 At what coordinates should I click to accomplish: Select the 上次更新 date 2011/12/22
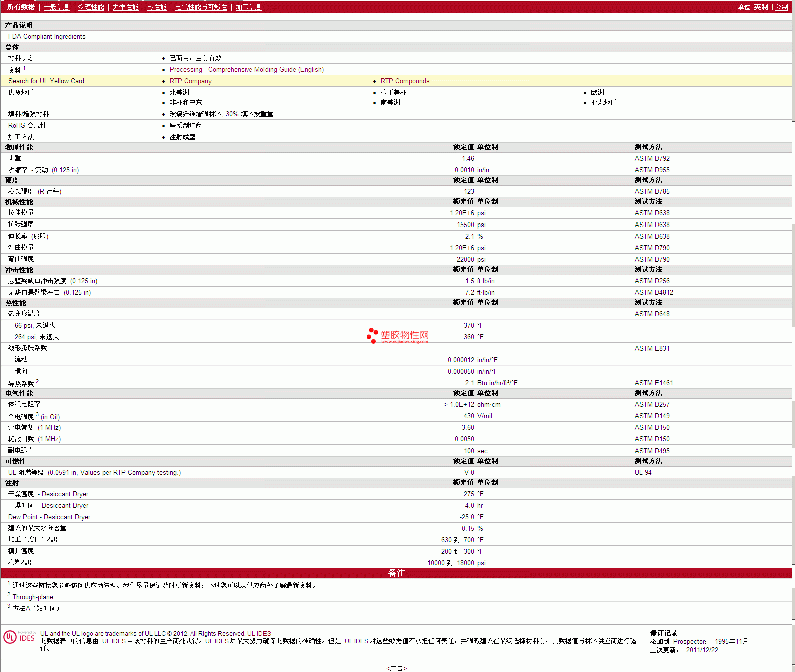coord(702,650)
